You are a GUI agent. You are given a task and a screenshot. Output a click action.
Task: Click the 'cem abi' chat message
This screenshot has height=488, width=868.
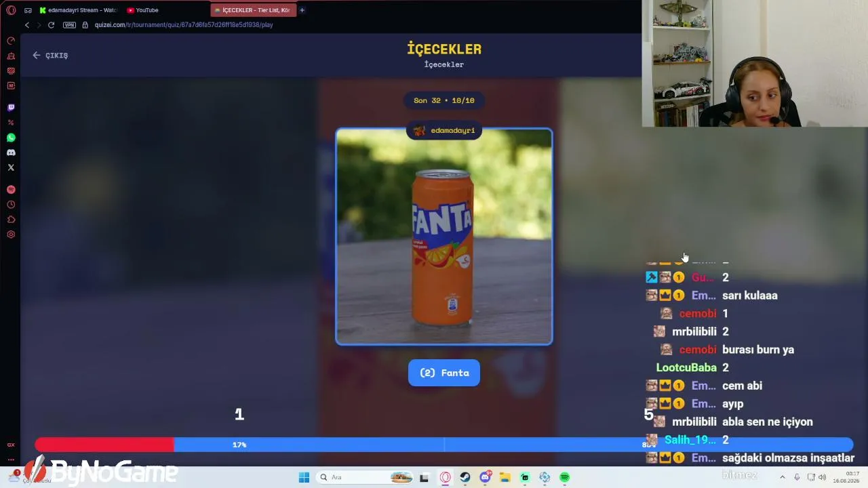click(x=743, y=386)
